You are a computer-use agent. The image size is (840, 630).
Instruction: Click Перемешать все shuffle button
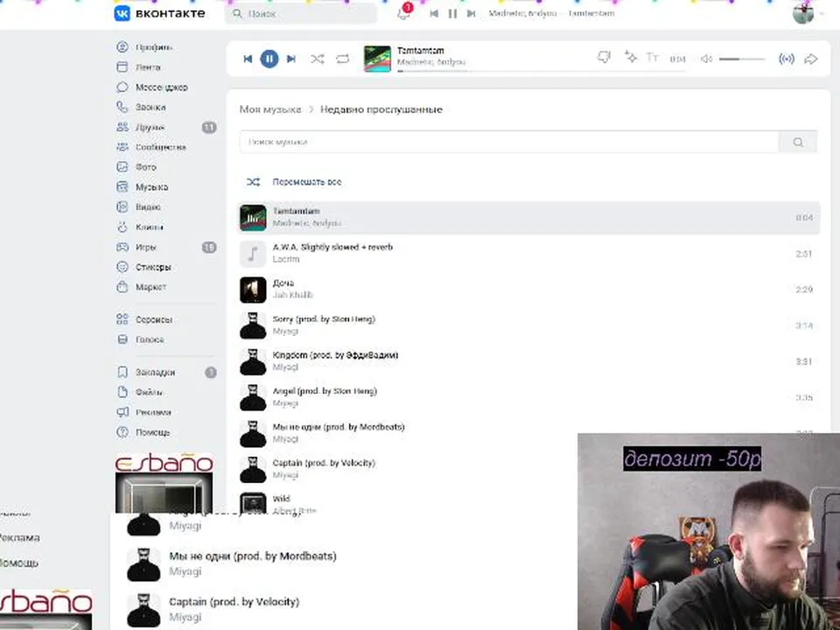(x=294, y=182)
